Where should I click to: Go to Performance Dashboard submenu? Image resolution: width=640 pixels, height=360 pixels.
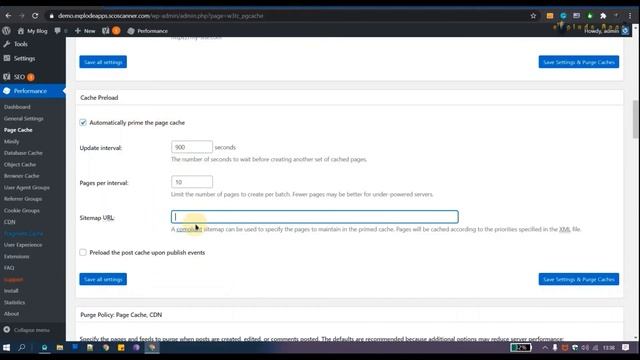coord(17,107)
